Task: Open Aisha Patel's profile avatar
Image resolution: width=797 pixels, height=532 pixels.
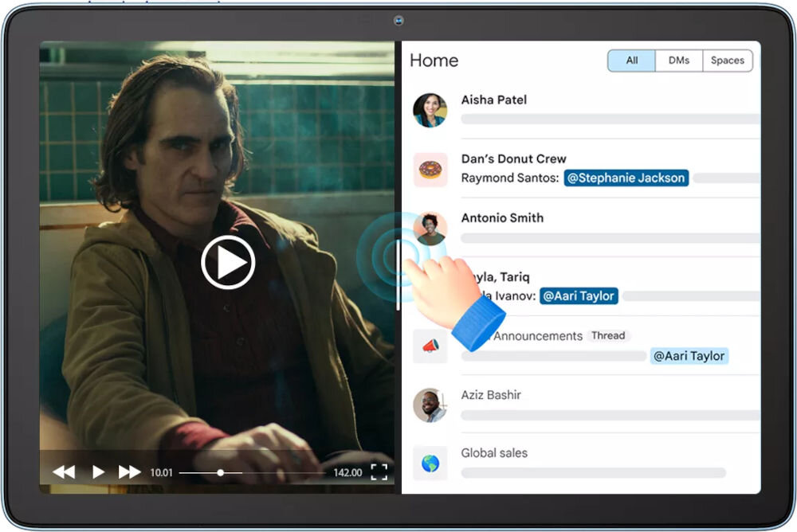Action: (x=430, y=110)
